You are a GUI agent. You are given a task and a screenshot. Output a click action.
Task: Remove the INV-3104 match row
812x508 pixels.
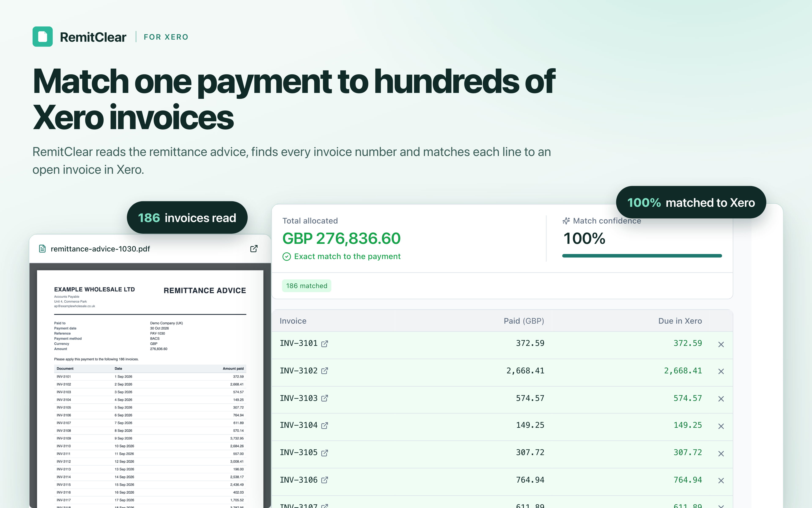click(721, 426)
